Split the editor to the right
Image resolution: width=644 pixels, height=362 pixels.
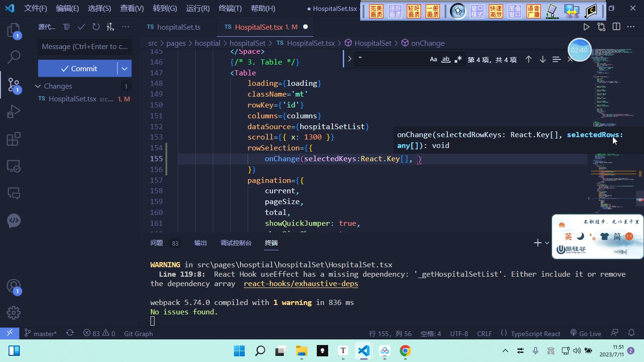[616, 27]
